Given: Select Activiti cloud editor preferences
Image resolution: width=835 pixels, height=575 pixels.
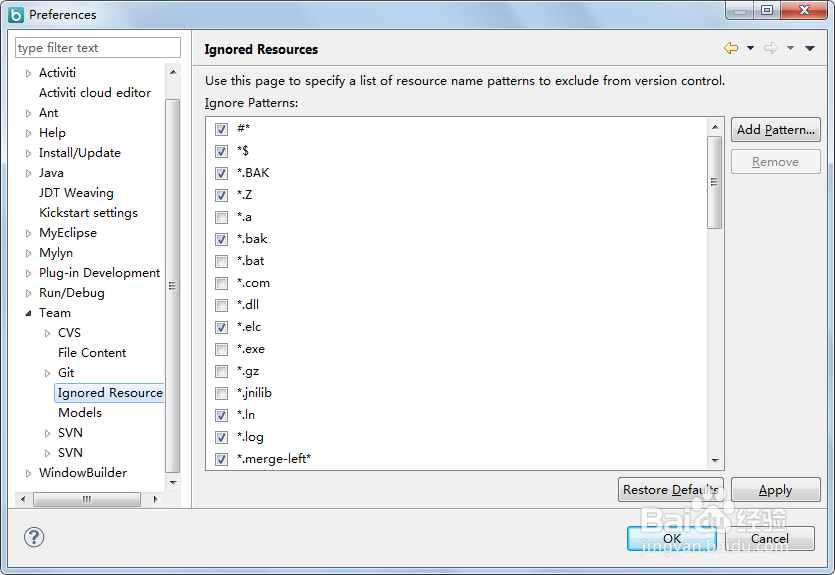Looking at the screenshot, I should click(x=95, y=93).
